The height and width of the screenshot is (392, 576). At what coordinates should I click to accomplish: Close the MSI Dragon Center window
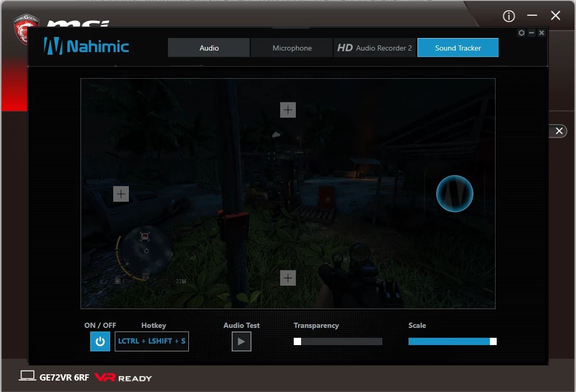tap(556, 16)
